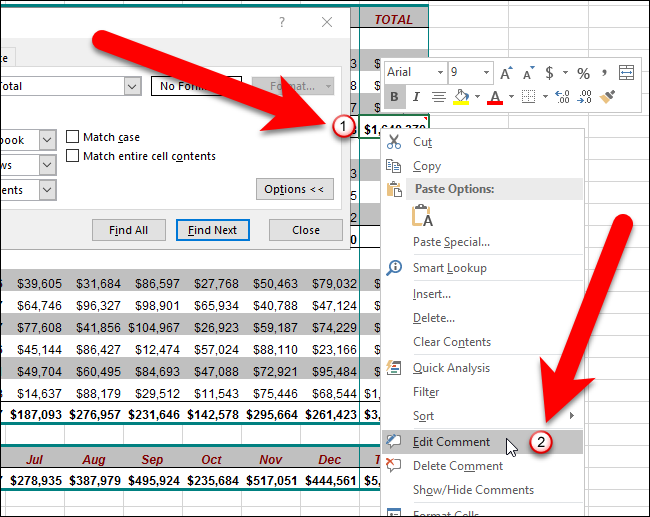Apply Percent Style in mini toolbar
The image size is (650, 517).
click(583, 73)
